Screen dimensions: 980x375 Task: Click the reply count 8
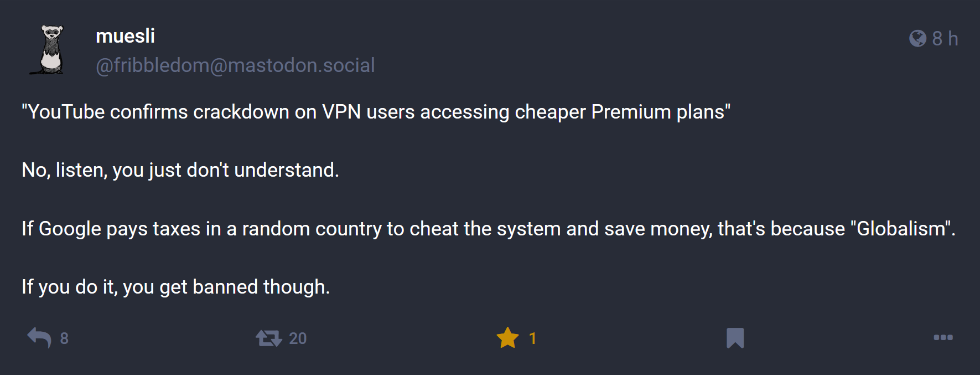click(64, 338)
